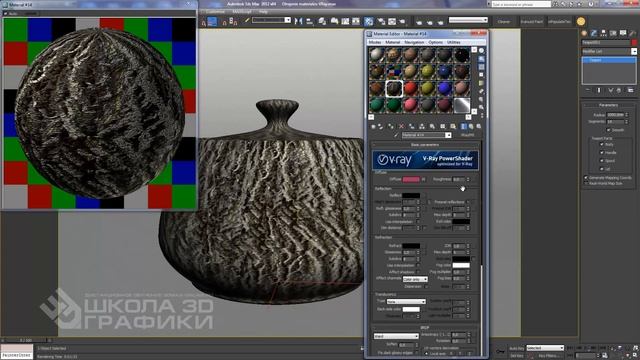The width and height of the screenshot is (640, 360).
Task: Click the Make Material Copy icon
Action: pos(411,127)
